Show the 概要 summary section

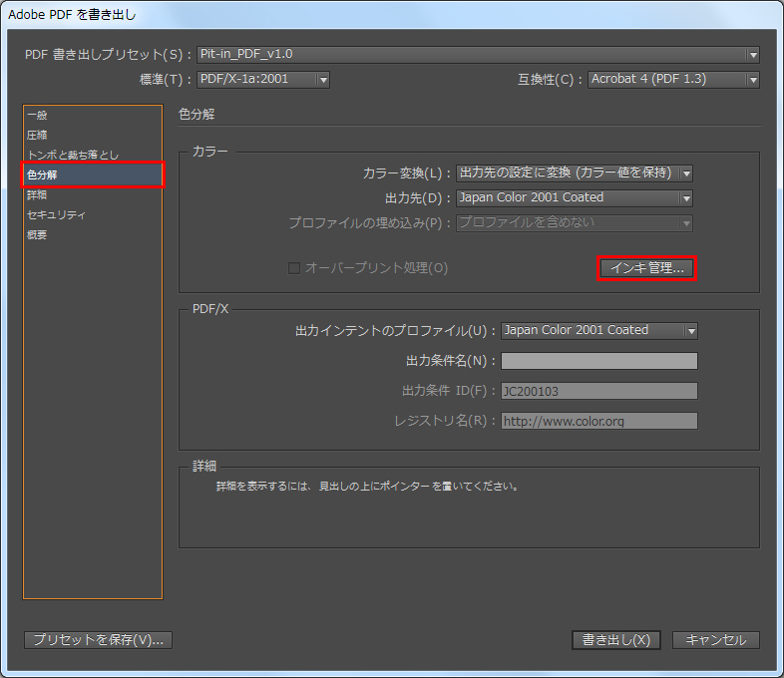(x=37, y=235)
